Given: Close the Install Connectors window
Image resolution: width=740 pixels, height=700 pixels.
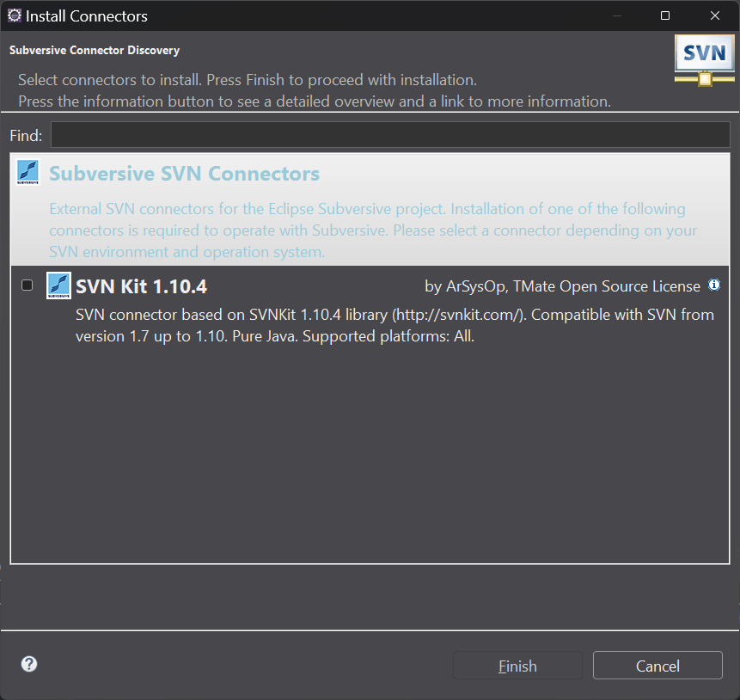Looking at the screenshot, I should pyautogui.click(x=715, y=15).
